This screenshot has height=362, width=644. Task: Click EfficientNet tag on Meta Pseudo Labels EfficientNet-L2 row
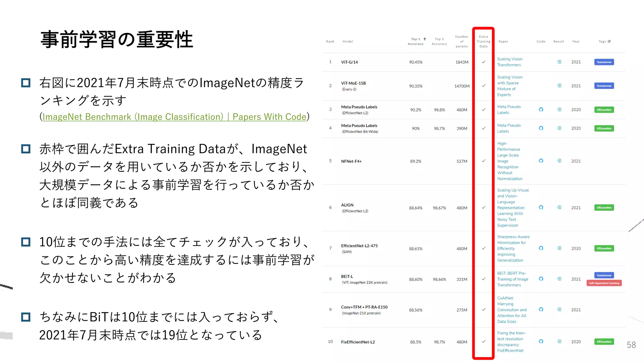pos(604,110)
